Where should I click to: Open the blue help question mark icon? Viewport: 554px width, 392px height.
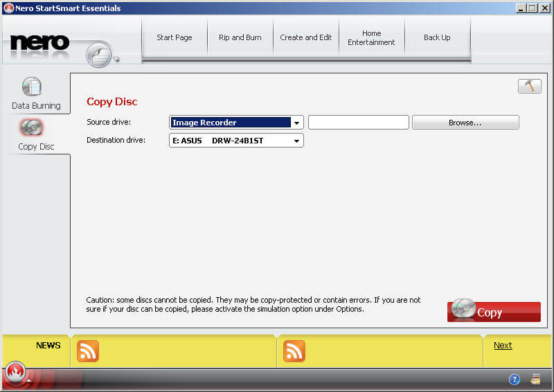[x=515, y=380]
